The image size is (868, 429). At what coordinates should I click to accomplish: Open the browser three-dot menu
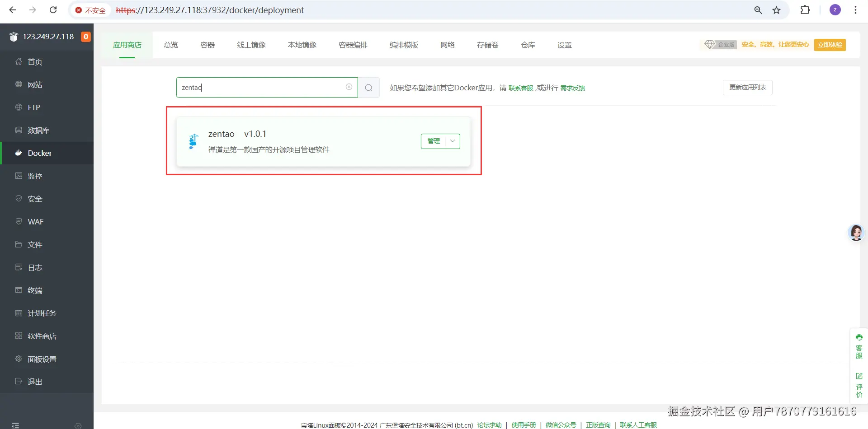[855, 10]
